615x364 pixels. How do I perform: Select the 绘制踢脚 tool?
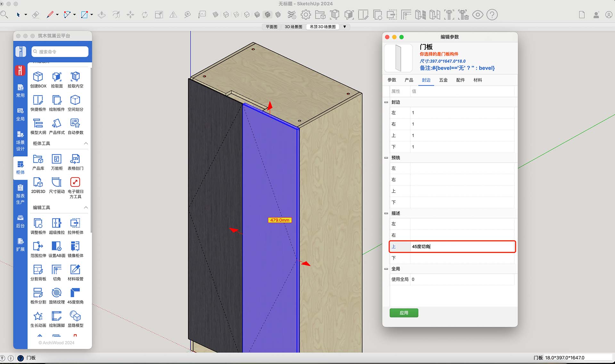point(57,316)
